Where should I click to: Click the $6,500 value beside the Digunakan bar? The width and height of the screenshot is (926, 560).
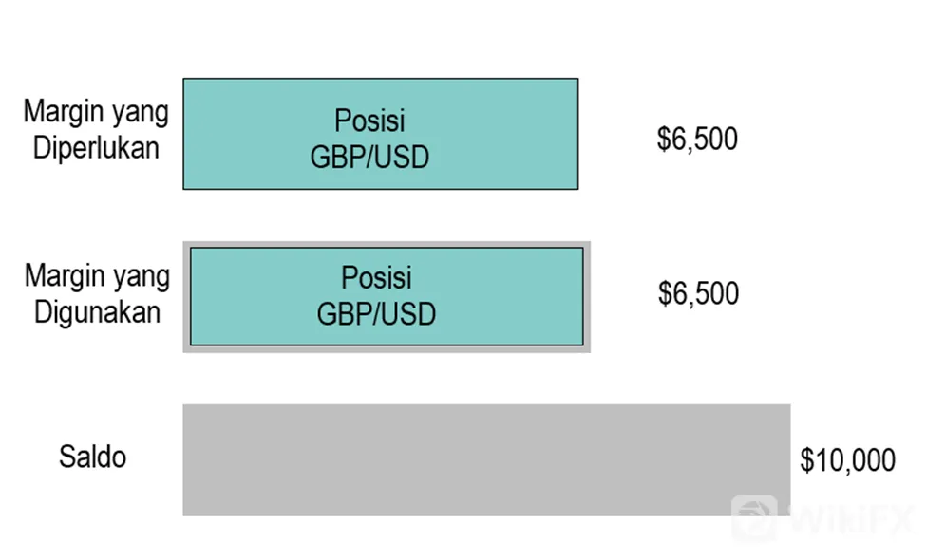(x=698, y=294)
